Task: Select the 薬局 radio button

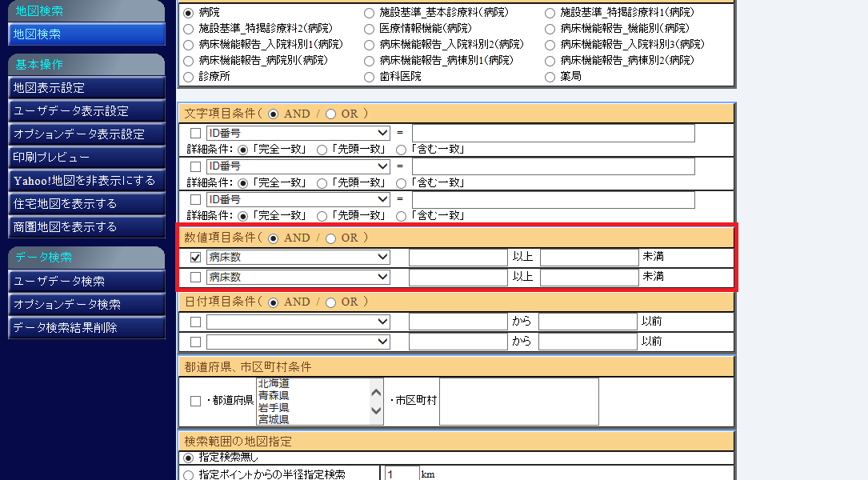Action: 550,77
